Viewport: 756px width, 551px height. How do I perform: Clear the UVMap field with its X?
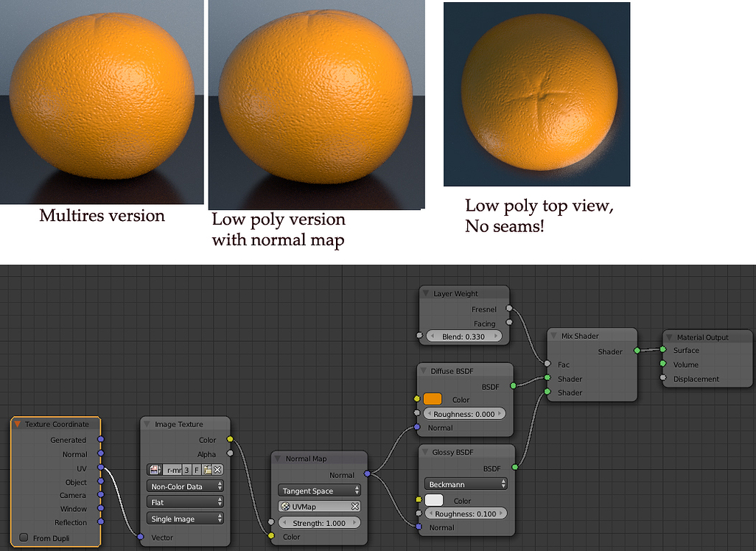355,506
